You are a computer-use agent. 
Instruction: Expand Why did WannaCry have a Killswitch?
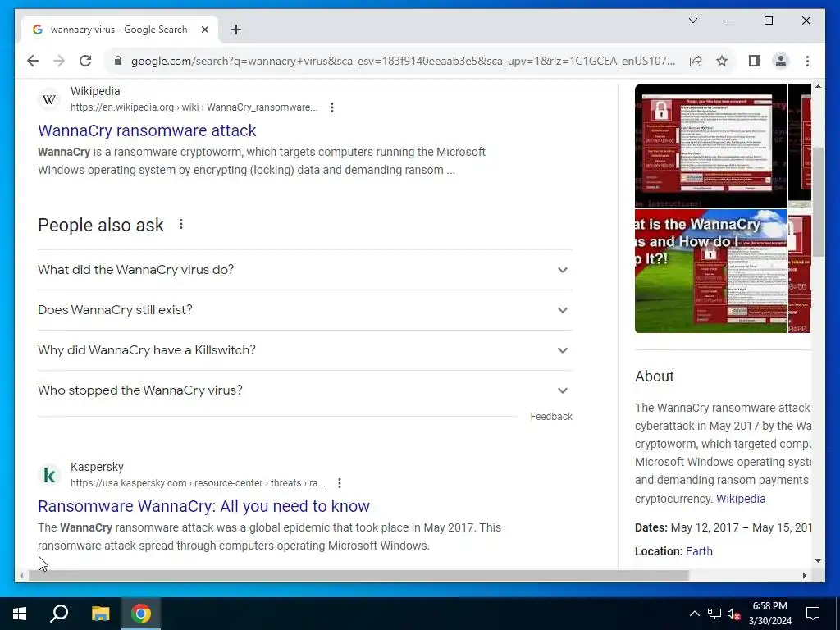[x=305, y=349]
